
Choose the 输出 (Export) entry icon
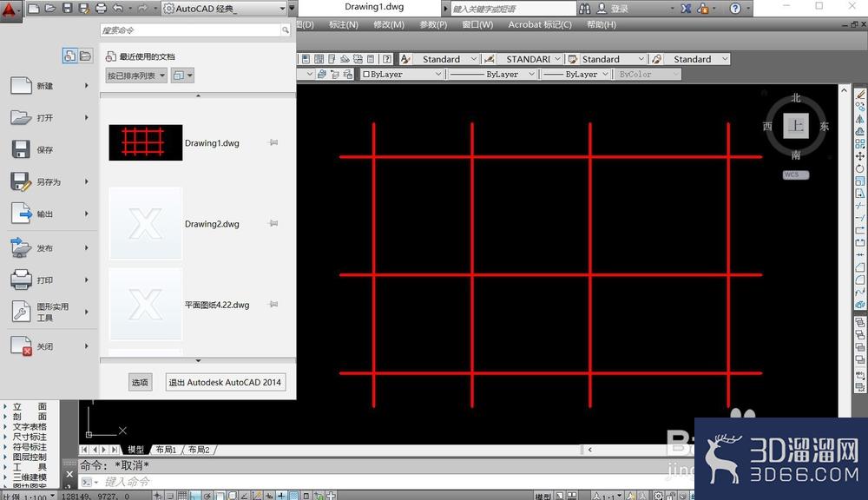[x=21, y=214]
